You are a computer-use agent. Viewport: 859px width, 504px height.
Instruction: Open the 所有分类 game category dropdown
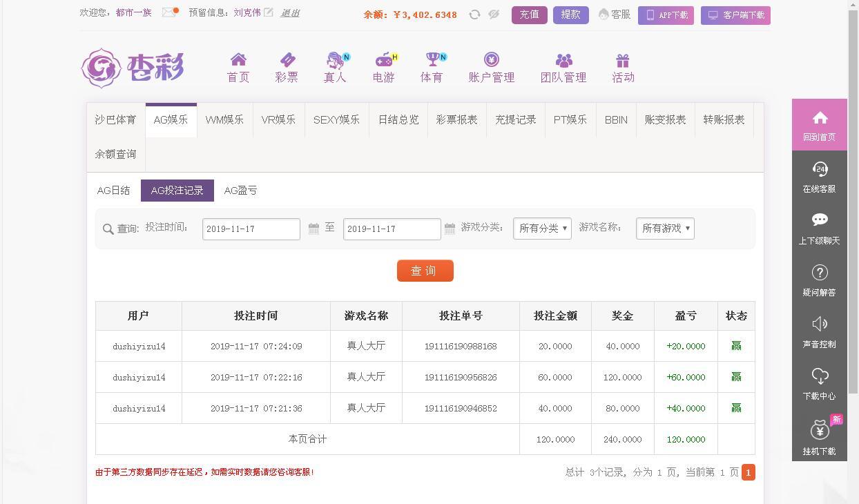(x=542, y=228)
